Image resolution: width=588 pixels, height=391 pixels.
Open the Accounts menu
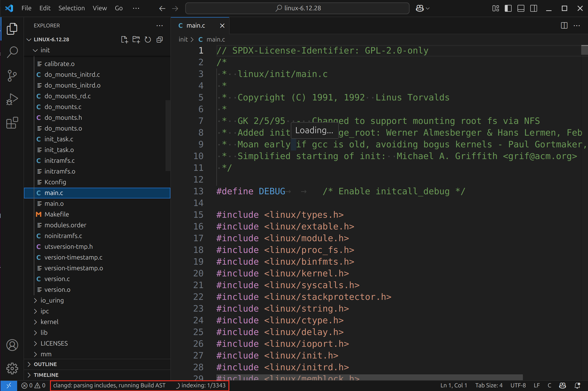point(12,345)
